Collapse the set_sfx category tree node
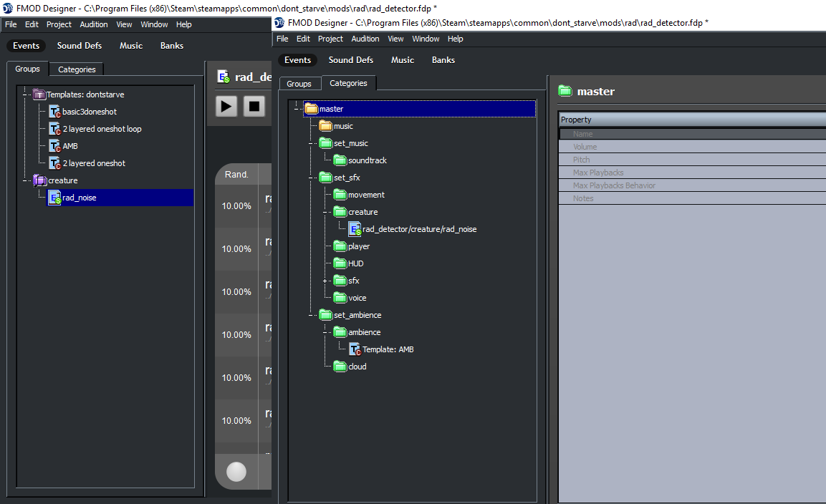Screen dimensions: 826x504 (310, 178)
